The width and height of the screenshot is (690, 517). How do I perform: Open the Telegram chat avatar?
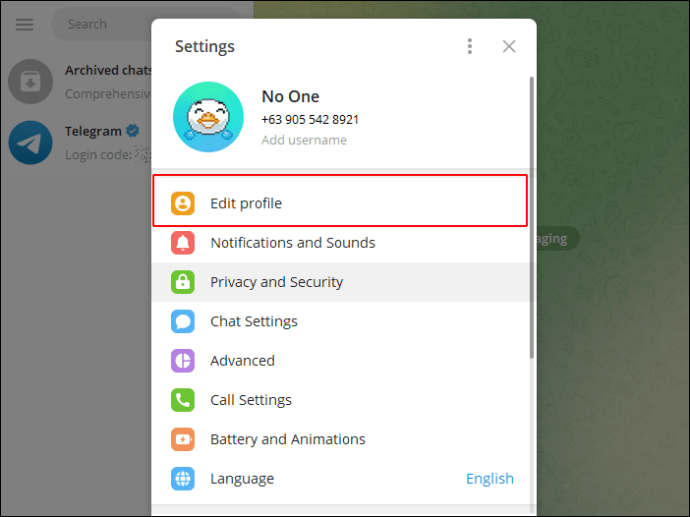(x=30, y=142)
